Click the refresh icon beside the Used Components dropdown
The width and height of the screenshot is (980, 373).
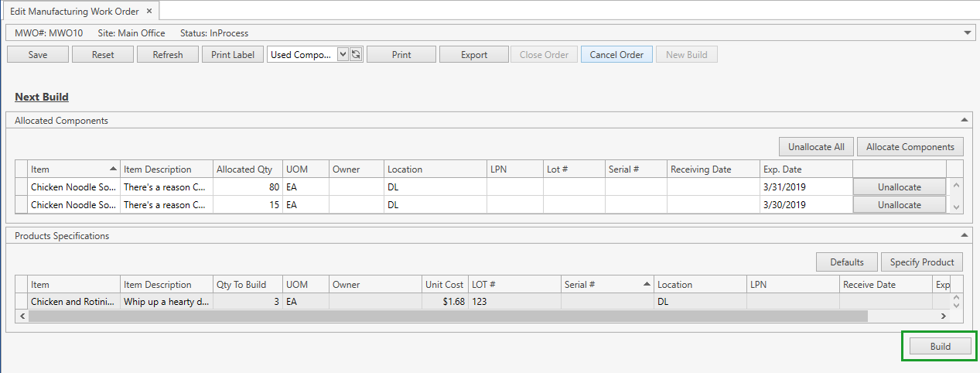pyautogui.click(x=357, y=55)
